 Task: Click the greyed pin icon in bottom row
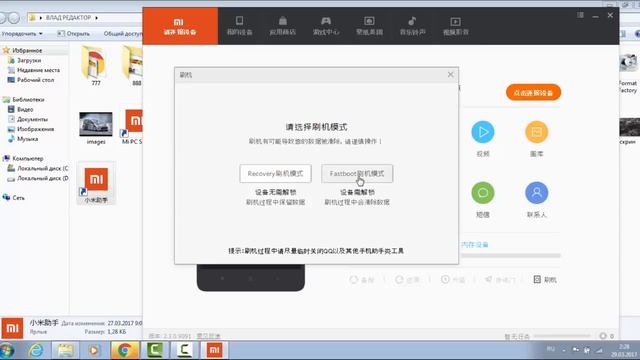500,280
